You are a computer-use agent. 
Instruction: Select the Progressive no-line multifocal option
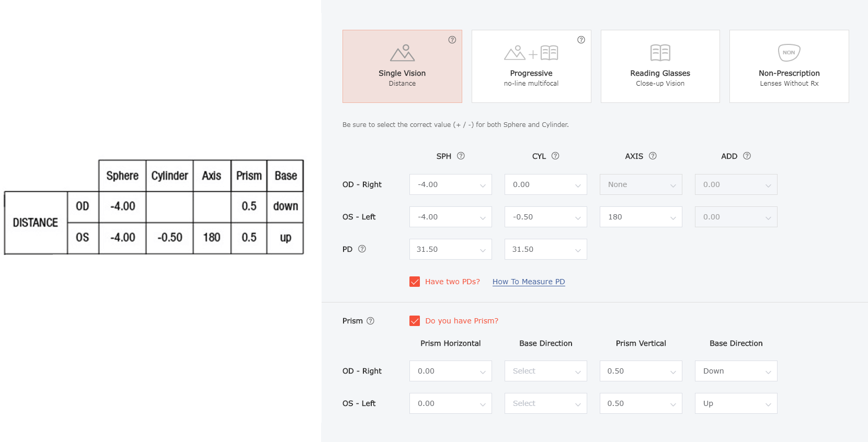tap(531, 66)
